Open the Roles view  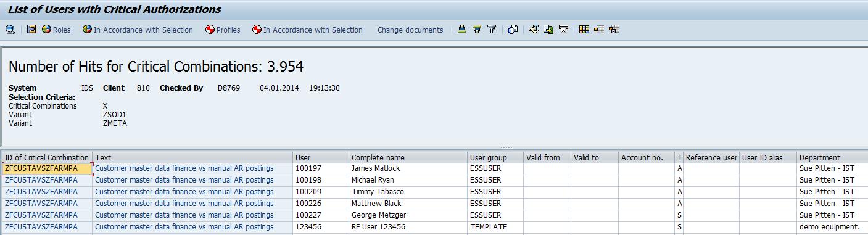point(56,30)
